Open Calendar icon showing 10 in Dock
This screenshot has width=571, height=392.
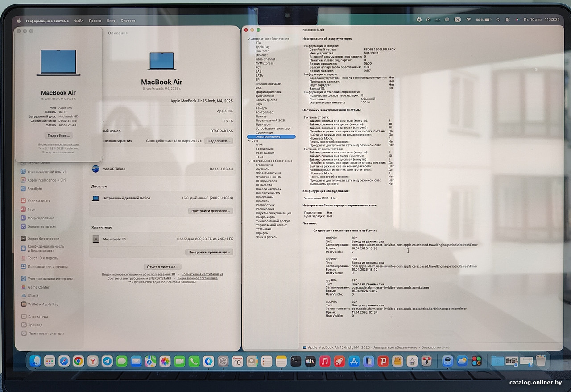click(x=237, y=361)
